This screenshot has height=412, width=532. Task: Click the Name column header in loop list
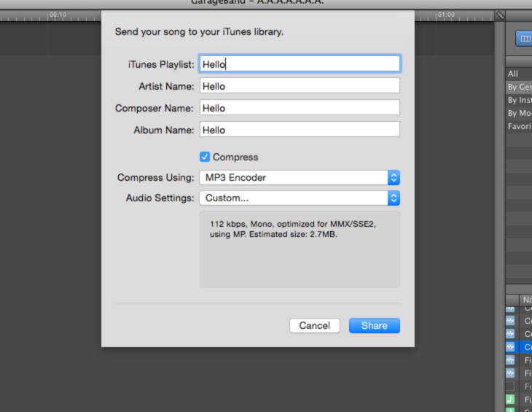coord(526,300)
